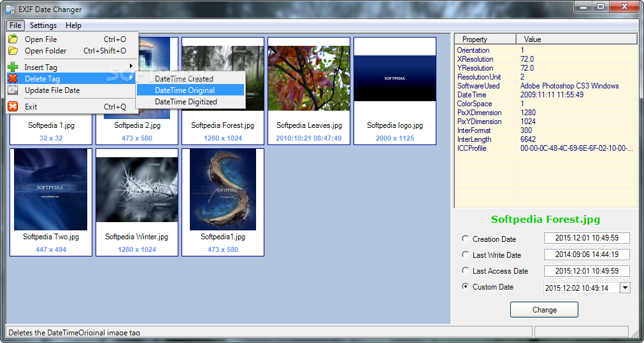Click the Custom Date value field
Viewport: 644px width, 343px height.
coord(581,288)
